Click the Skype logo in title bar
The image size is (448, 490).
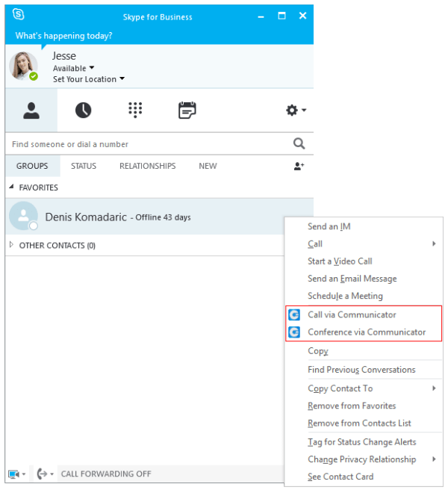click(18, 14)
